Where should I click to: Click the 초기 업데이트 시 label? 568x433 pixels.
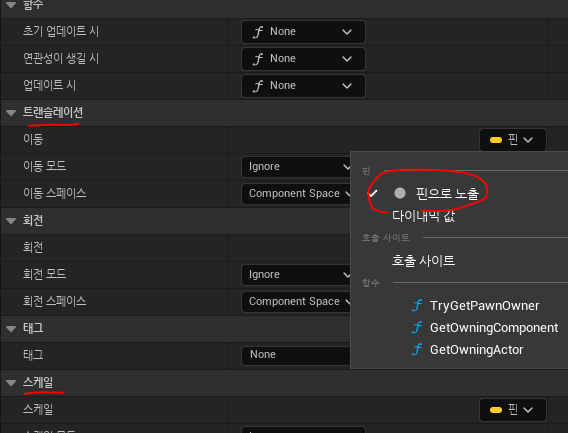(61, 31)
